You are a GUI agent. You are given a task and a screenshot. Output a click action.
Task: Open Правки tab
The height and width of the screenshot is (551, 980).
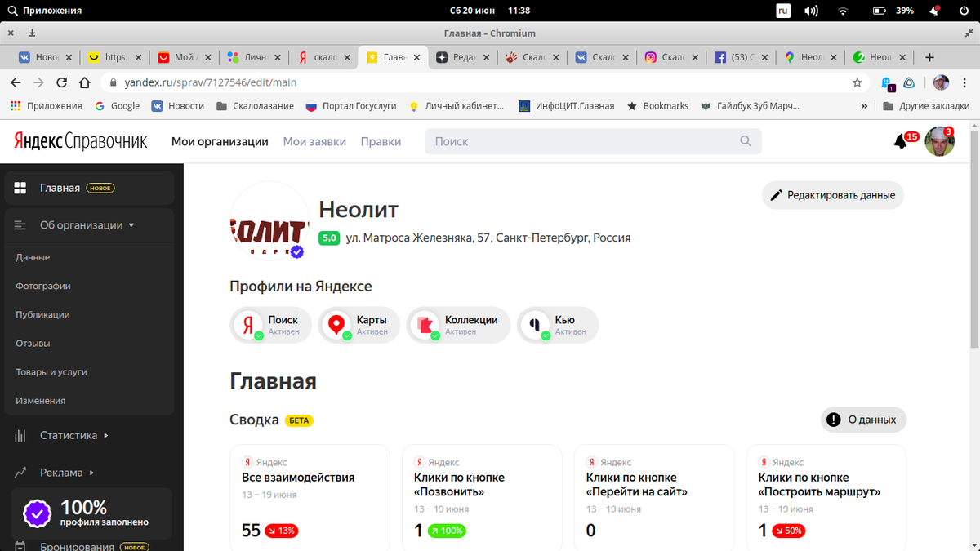[381, 141]
